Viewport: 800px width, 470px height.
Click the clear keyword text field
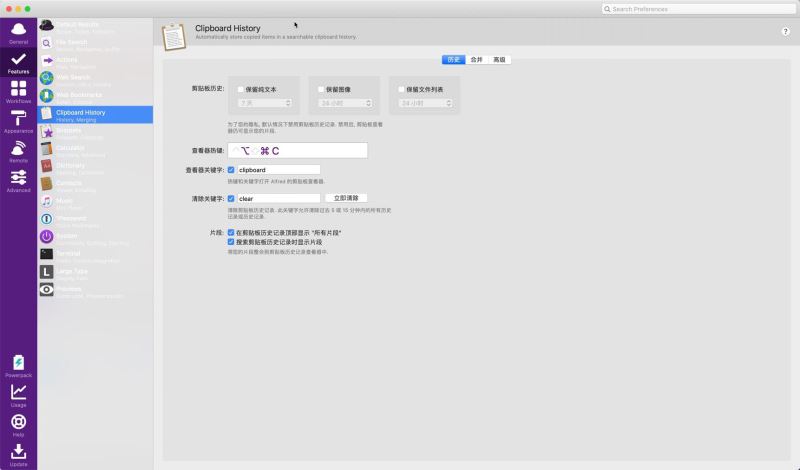tap(279, 199)
